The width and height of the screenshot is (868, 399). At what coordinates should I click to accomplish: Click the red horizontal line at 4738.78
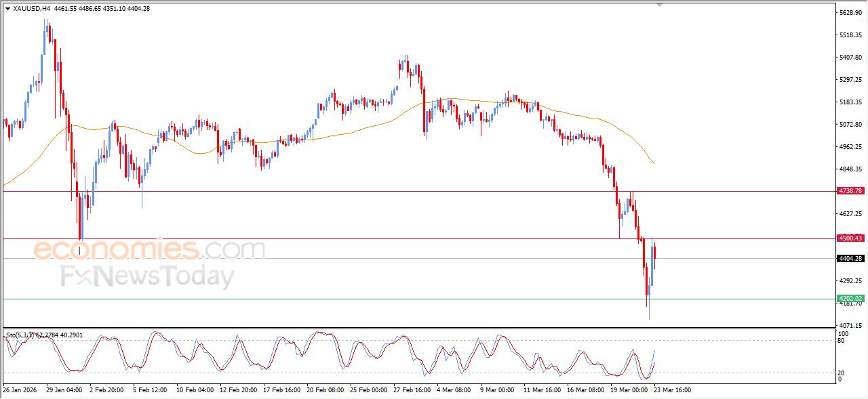pos(418,191)
